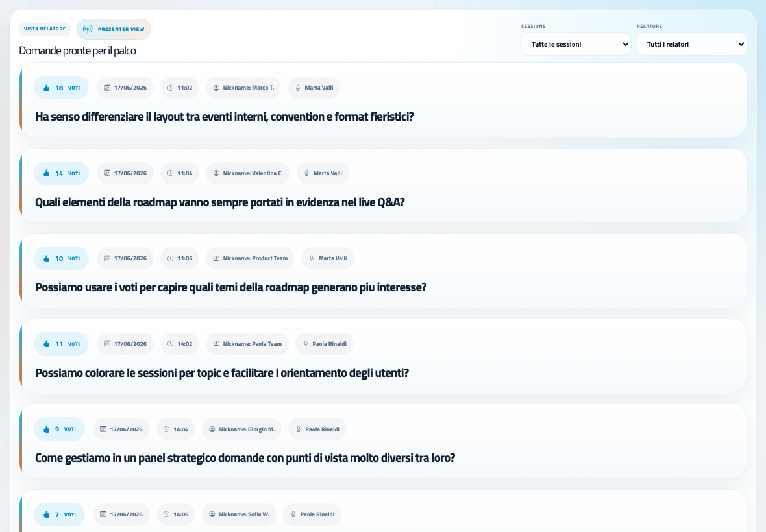Click the calendar icon in Product Team's question
The height and width of the screenshot is (532, 766).
107,258
